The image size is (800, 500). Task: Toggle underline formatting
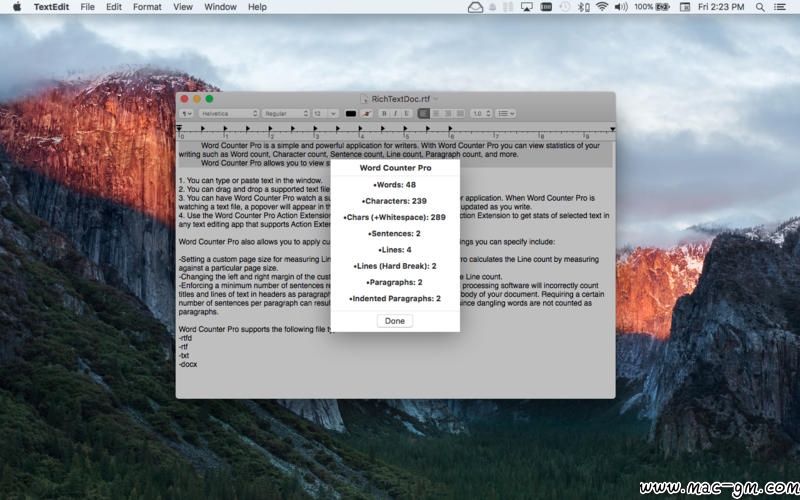coord(407,113)
